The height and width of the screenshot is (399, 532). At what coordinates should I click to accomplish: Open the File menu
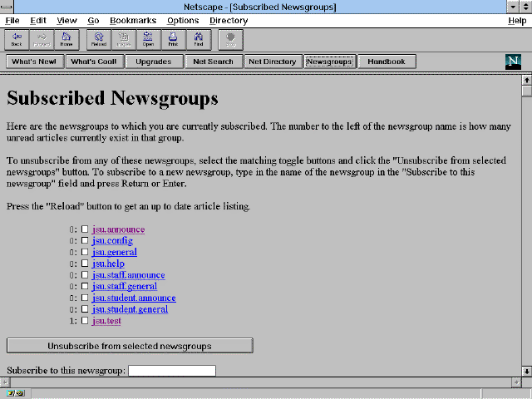12,21
